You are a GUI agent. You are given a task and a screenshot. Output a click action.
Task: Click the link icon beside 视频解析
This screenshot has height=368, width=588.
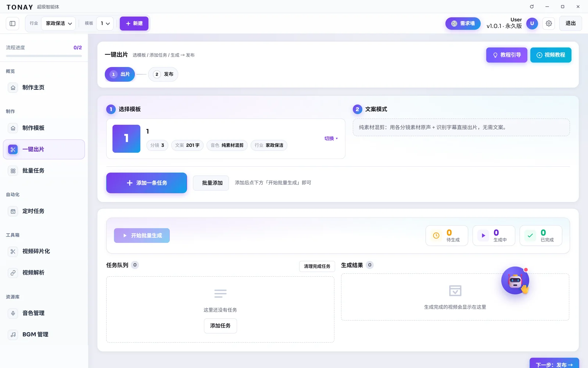(13, 273)
